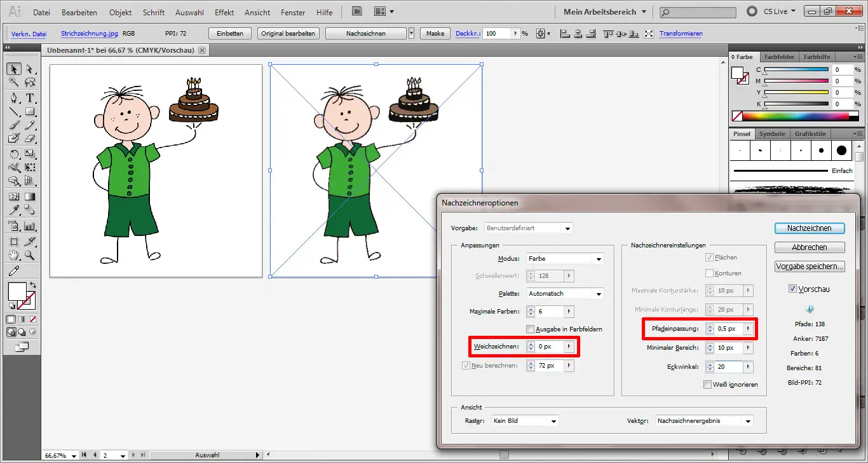Click the Nachzeichnen button in the dialog

click(810, 228)
